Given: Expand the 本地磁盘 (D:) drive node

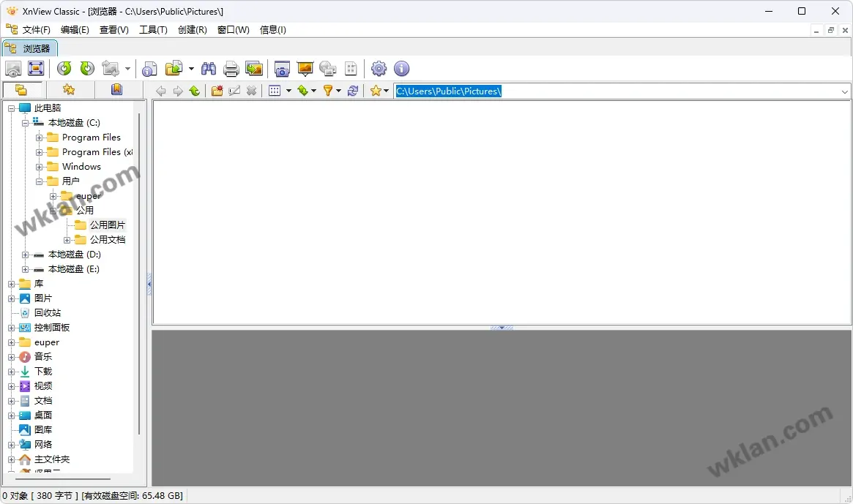Looking at the screenshot, I should 25,255.
